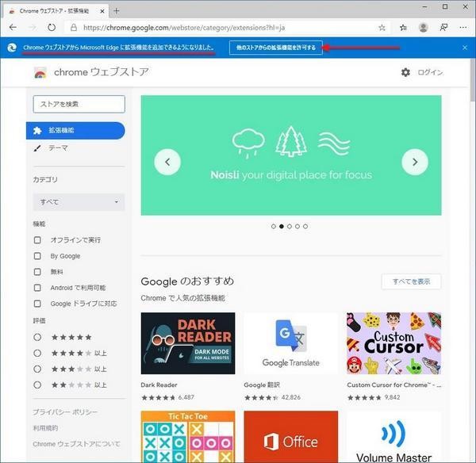Reload the page with the refresh icon
This screenshot has height=463, width=476.
tap(52, 28)
